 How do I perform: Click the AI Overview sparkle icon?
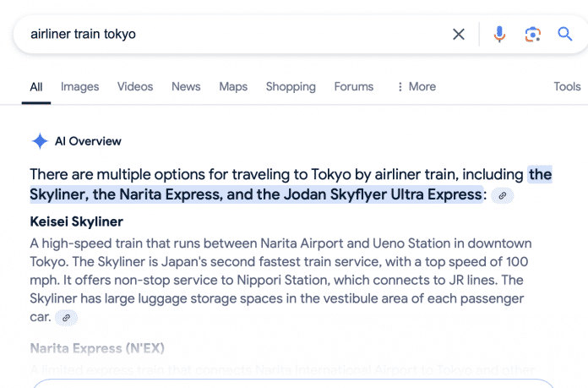[40, 142]
